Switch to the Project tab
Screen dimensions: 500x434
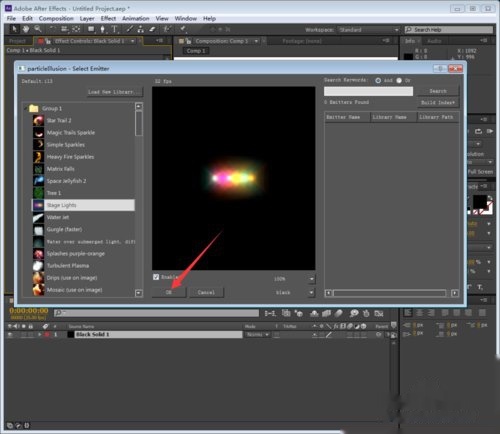(x=17, y=41)
